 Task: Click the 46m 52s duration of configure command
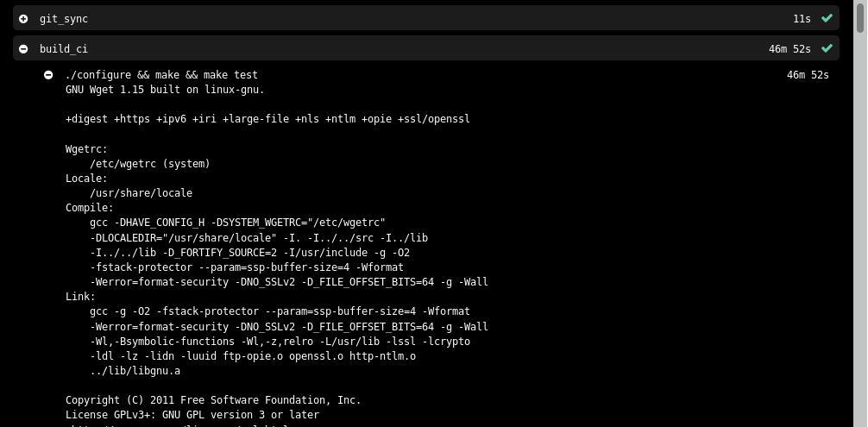pyautogui.click(x=808, y=75)
